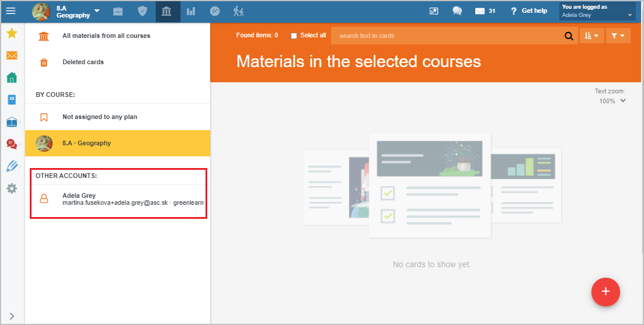Select the 8.A · Geography course row

117,143
